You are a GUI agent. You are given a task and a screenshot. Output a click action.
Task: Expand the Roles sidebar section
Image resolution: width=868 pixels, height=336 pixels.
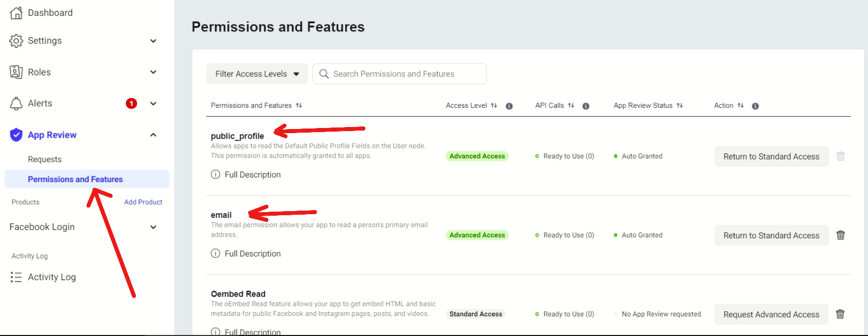(x=153, y=72)
